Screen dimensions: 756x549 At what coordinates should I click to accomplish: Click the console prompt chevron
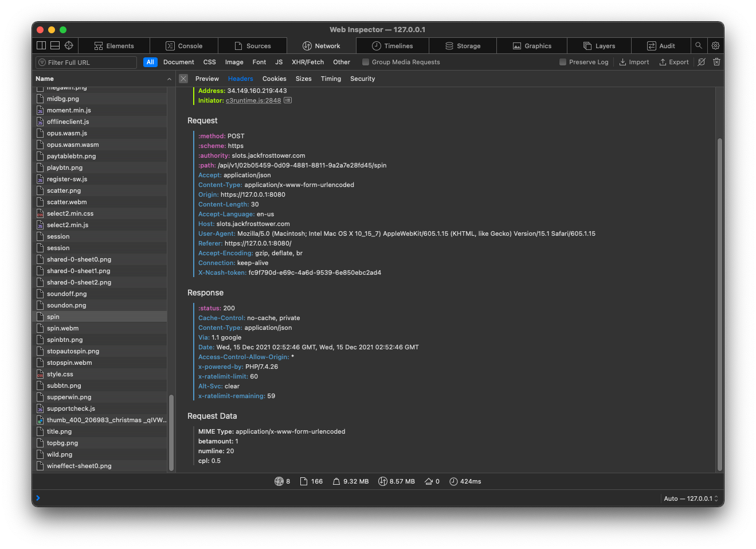click(38, 498)
